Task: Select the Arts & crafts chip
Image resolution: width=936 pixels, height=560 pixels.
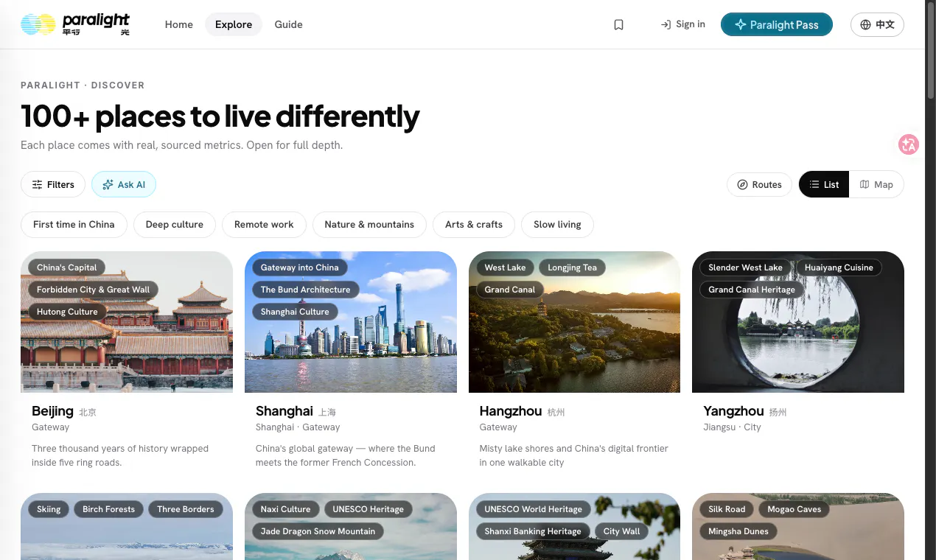Action: (474, 225)
